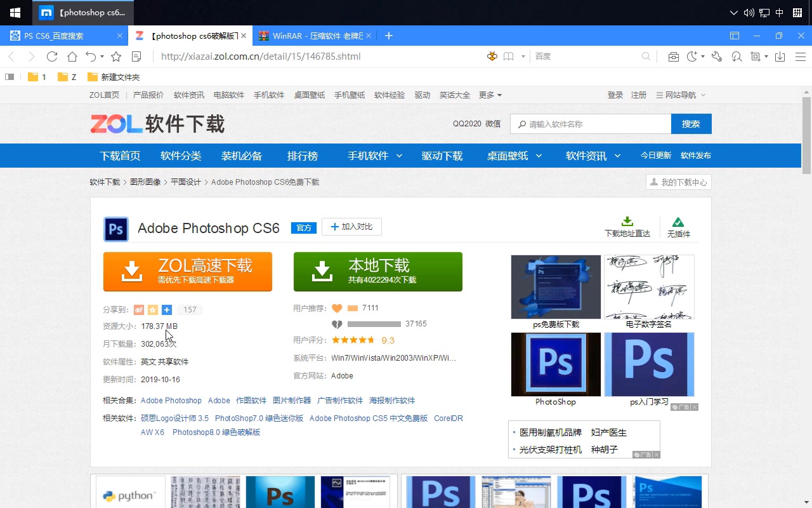Click the bee icon in the address bar

492,57
